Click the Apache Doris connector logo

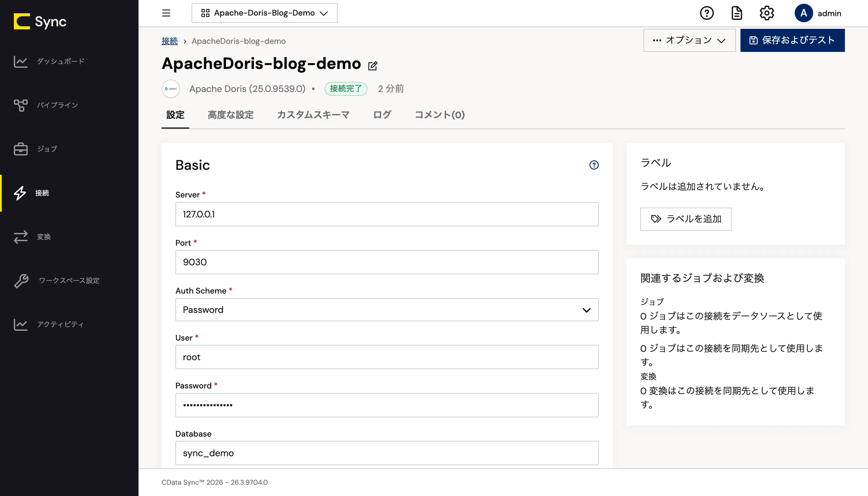pos(171,89)
